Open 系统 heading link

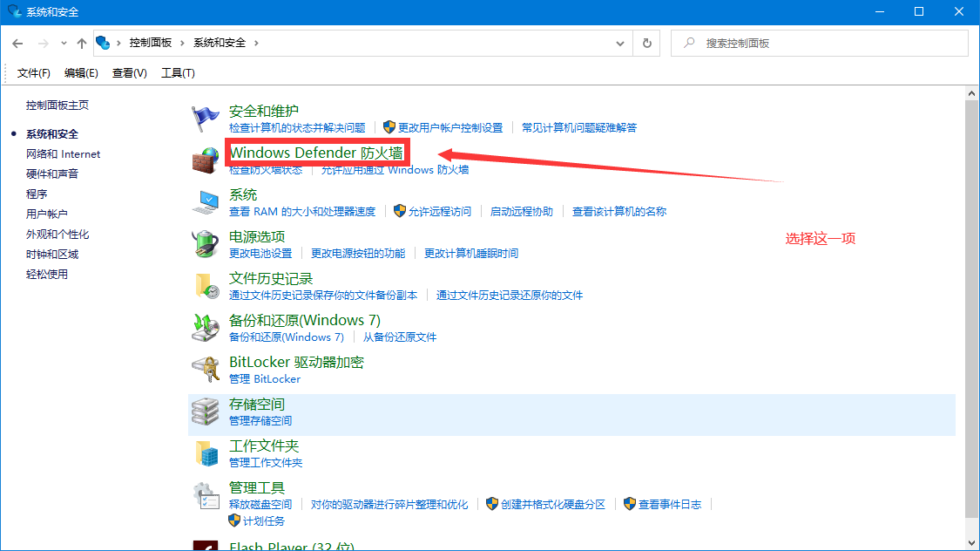(243, 194)
